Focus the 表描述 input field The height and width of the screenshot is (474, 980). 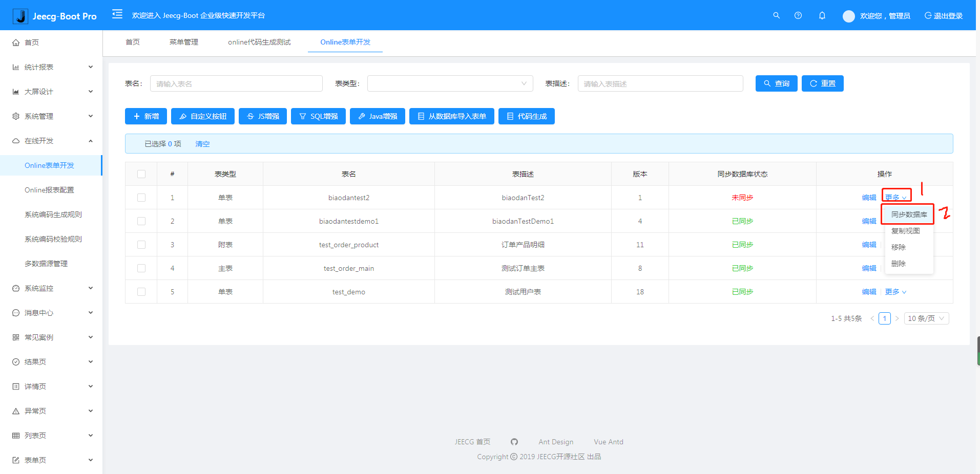[x=660, y=83]
